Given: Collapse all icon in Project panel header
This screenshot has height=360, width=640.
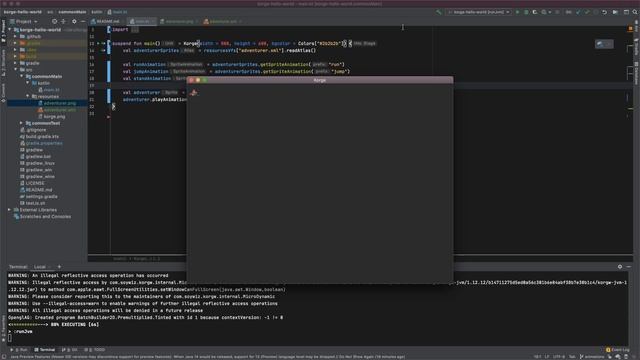Looking at the screenshot, I should (63, 21).
